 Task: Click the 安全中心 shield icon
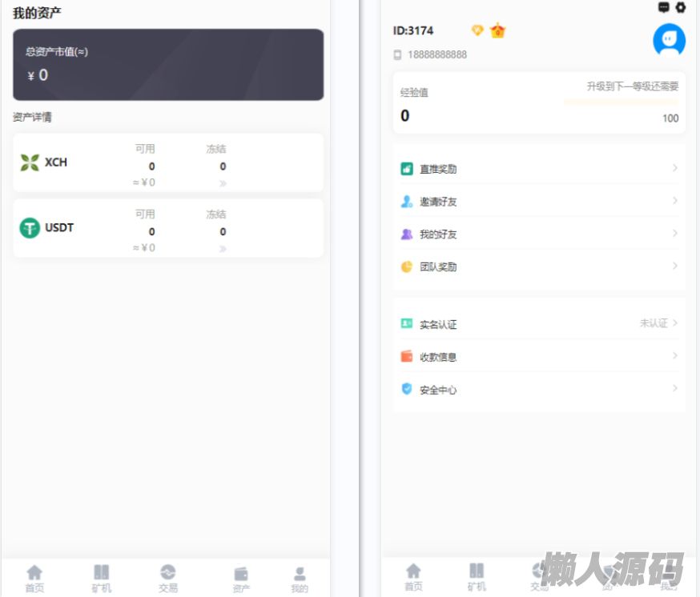[x=407, y=389]
